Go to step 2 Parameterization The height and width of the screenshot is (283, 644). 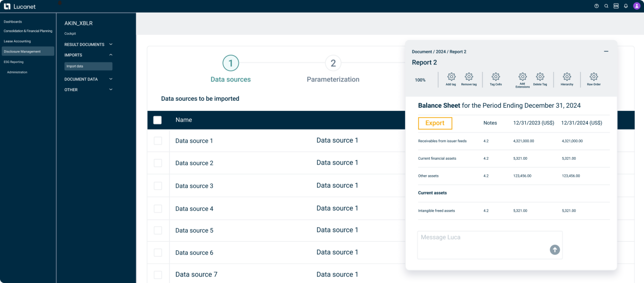click(333, 63)
